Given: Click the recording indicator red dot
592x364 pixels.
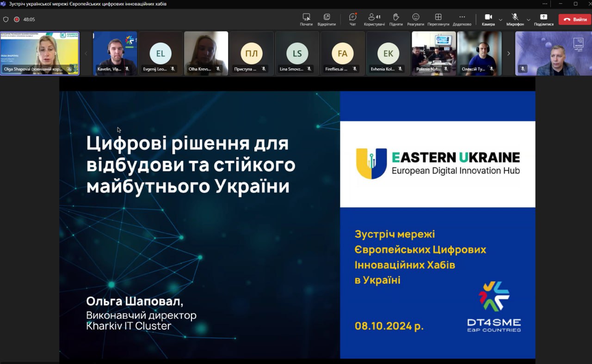Looking at the screenshot, I should tap(17, 19).
